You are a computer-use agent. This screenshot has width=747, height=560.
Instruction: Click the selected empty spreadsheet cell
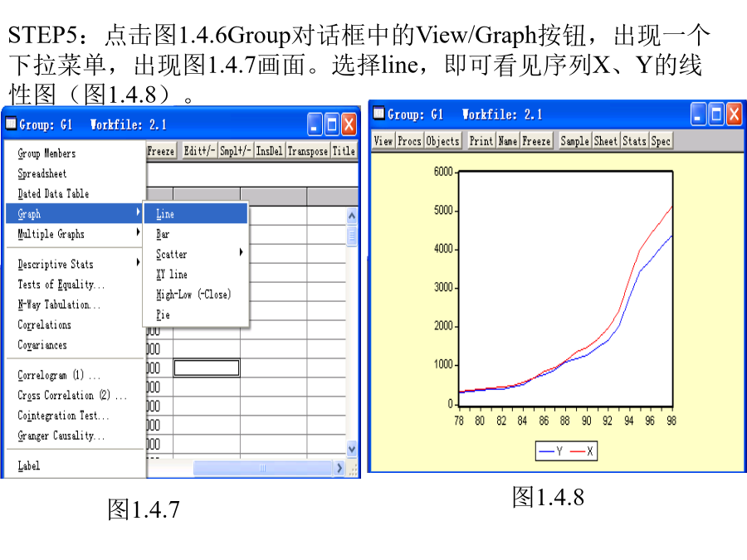click(x=207, y=368)
